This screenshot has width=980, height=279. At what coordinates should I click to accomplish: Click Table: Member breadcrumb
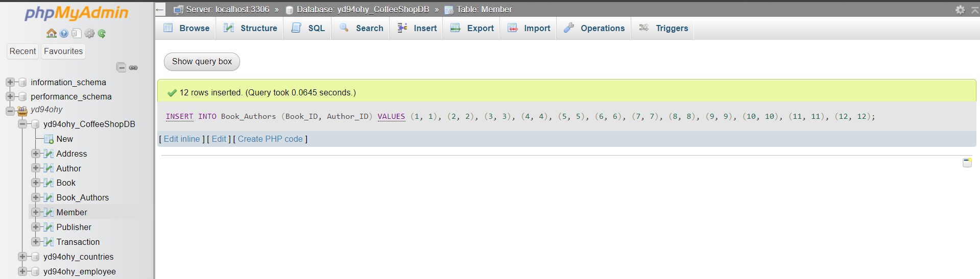484,9
